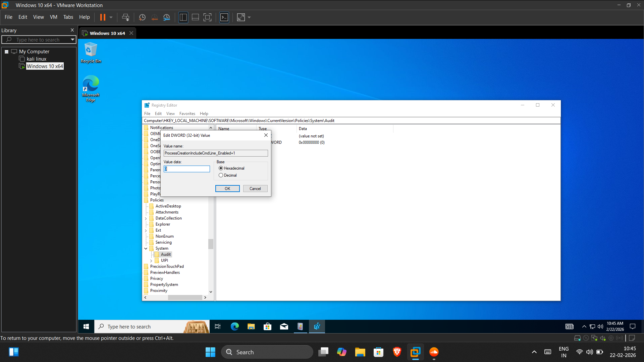644x362 pixels.
Task: Click the host taskbar Search box
Action: (267, 352)
